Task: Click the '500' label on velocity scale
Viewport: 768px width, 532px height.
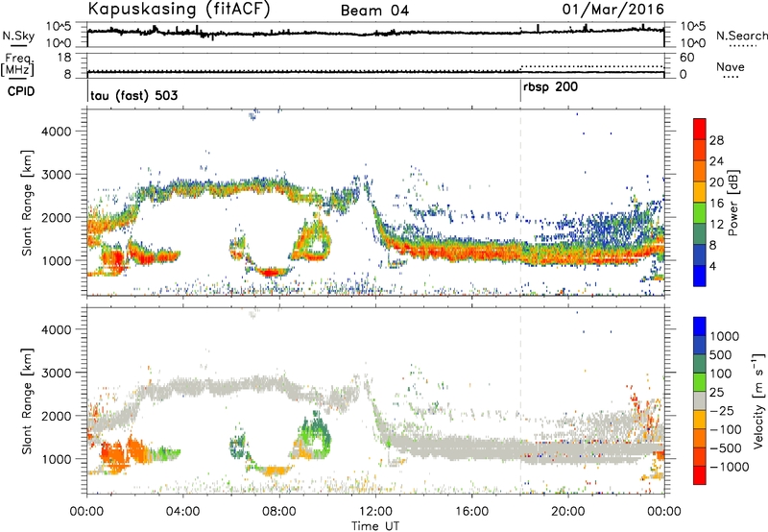Action: tap(721, 354)
